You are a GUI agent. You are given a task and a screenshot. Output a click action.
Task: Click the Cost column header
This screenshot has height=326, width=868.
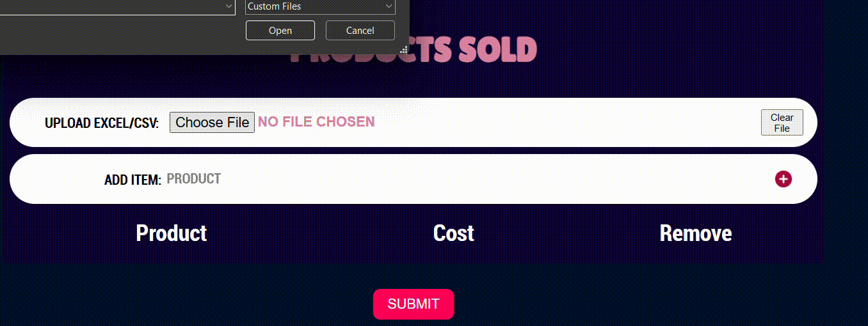(453, 233)
